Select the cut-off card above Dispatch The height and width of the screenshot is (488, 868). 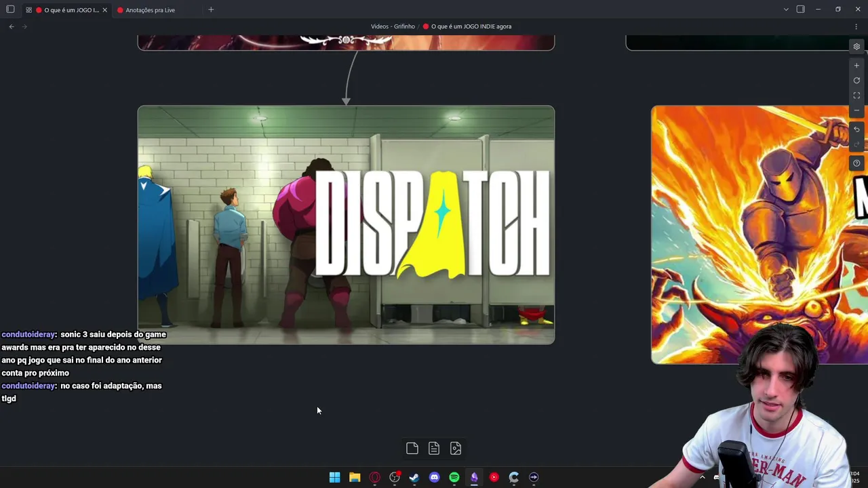[x=346, y=43]
